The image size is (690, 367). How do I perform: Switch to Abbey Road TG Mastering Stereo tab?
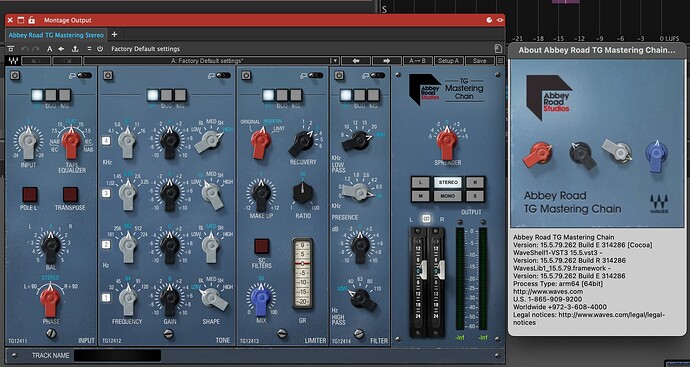click(56, 35)
